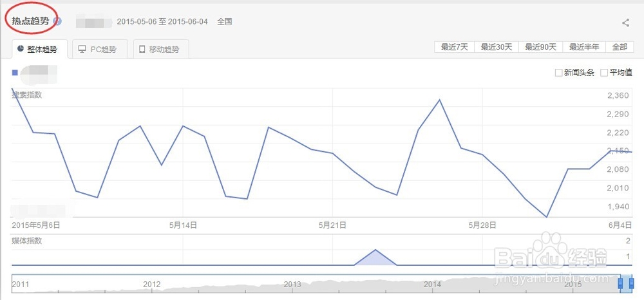Viewport: 644px width, 300px height.
Task: Click the 2015年5月6日 axis label
Action: tap(36, 225)
